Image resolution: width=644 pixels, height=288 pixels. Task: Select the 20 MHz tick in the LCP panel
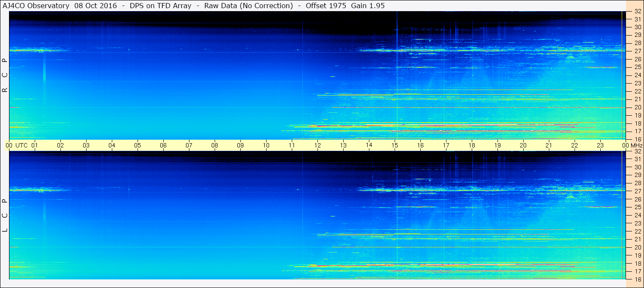click(x=638, y=247)
